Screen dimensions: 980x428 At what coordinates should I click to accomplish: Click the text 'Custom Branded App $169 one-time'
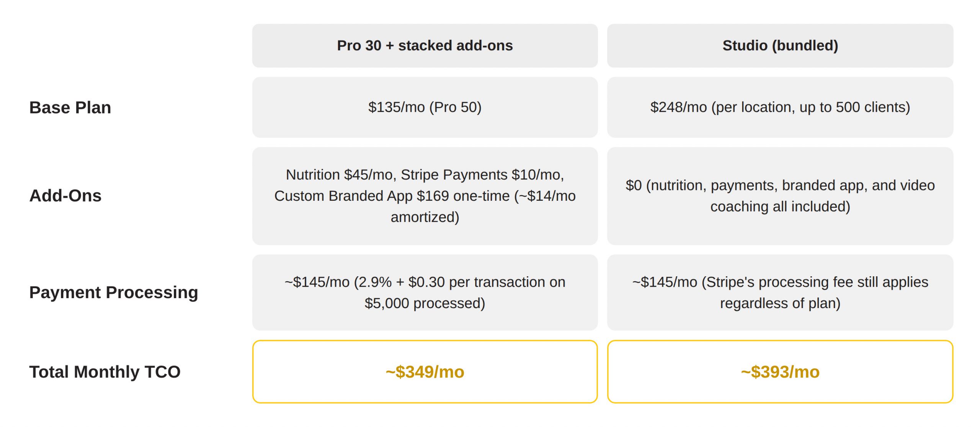(392, 196)
